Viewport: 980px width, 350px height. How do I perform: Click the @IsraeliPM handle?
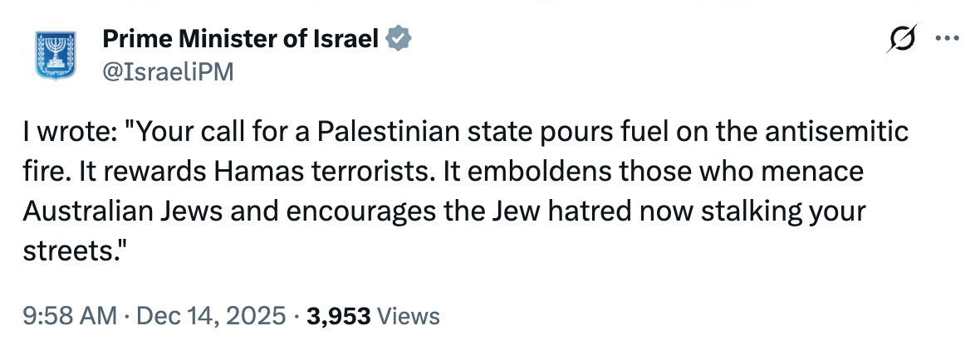[x=168, y=73]
